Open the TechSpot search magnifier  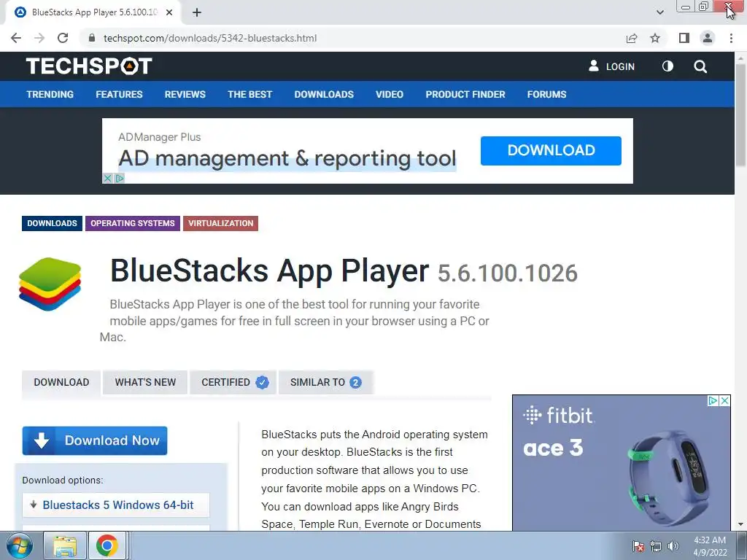tap(700, 66)
